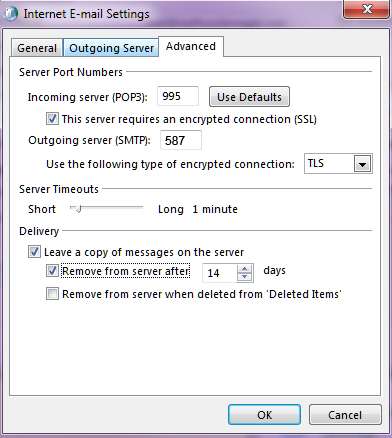This screenshot has width=392, height=438.
Task: Click the Server Timeouts slider thumb
Action: coord(78,209)
